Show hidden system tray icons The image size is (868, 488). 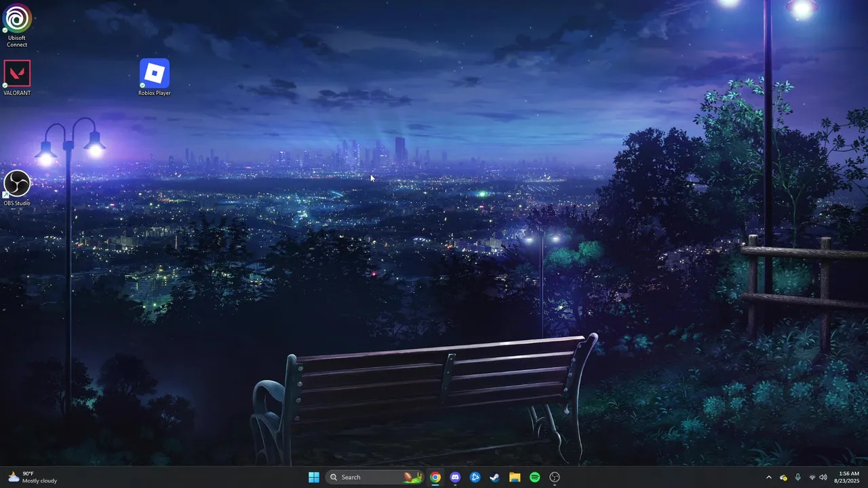coord(769,477)
